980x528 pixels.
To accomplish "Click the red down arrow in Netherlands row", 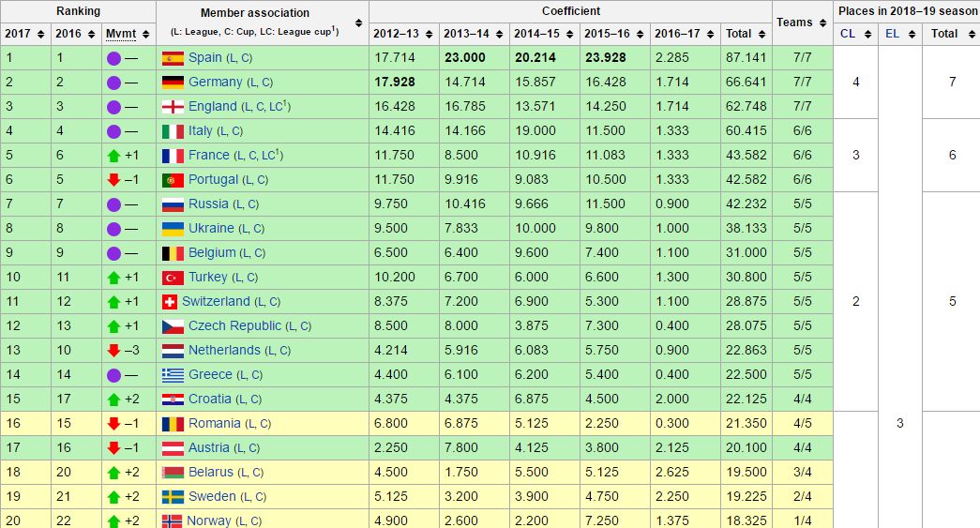I will click(113, 351).
